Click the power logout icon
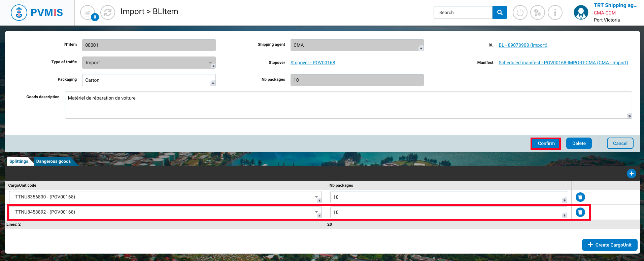 pos(520,13)
